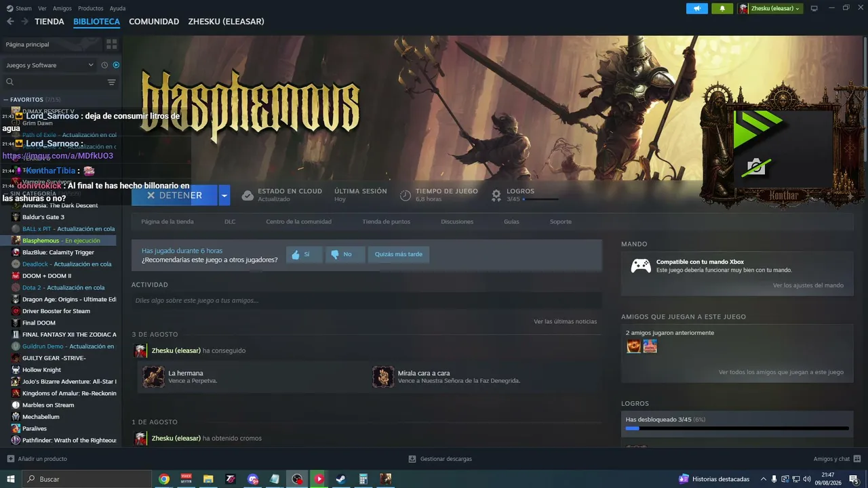
Task: Open Ver los ajustes del mando link
Action: tap(808, 285)
